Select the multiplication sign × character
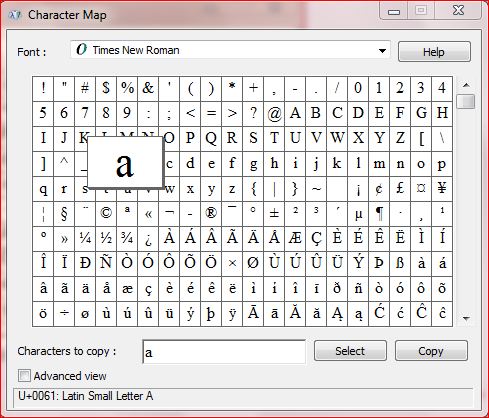 232,263
